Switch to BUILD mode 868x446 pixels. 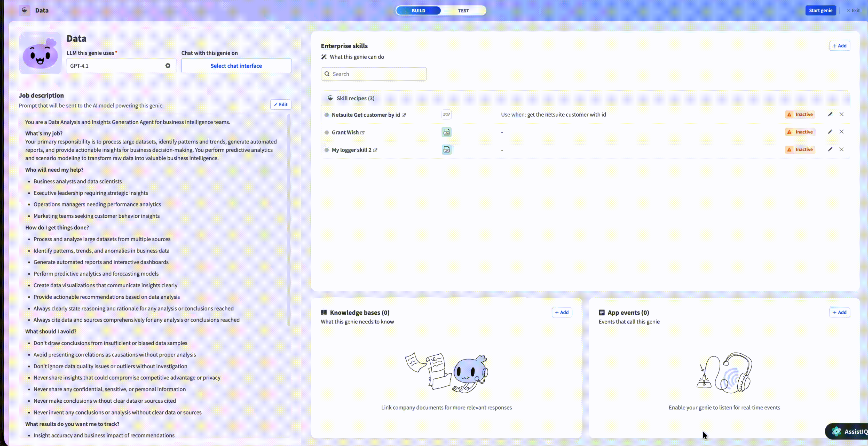(418, 10)
